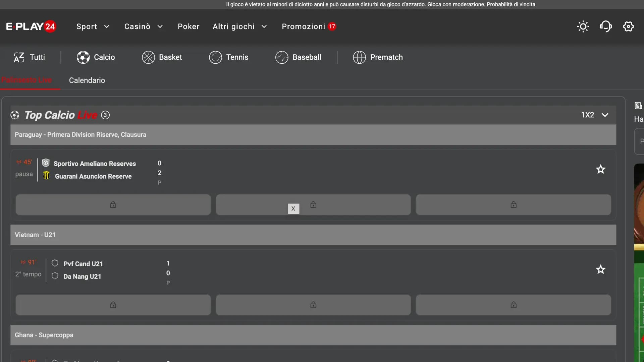Click EPLAY24 logo to go home
644x362 pixels.
click(31, 26)
